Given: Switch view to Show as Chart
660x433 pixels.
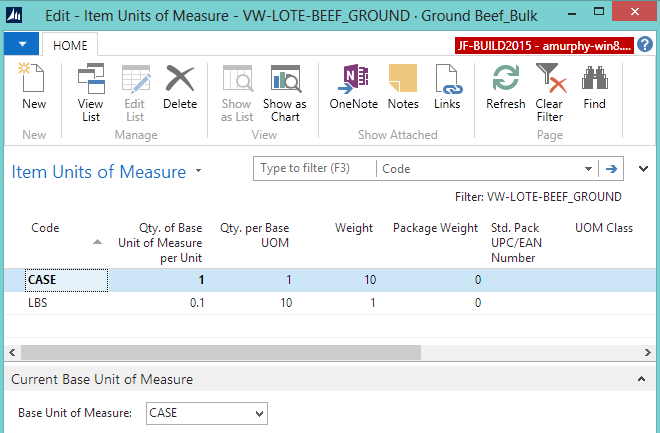Looking at the screenshot, I should [x=285, y=93].
